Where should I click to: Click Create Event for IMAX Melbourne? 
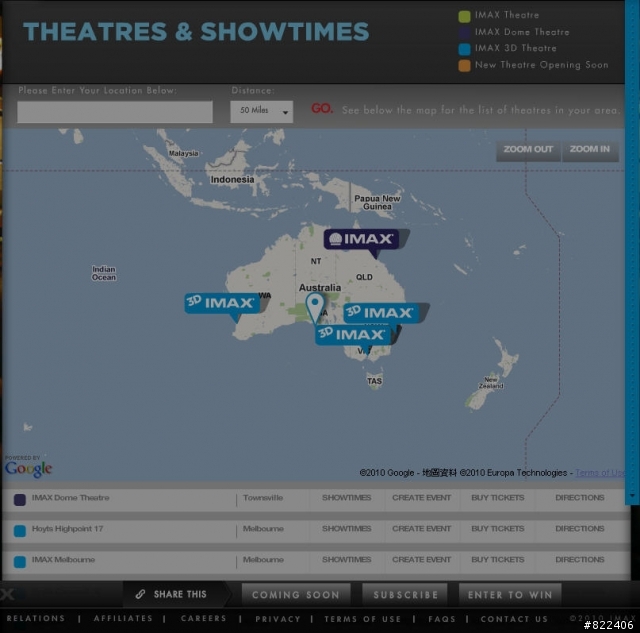tap(421, 559)
